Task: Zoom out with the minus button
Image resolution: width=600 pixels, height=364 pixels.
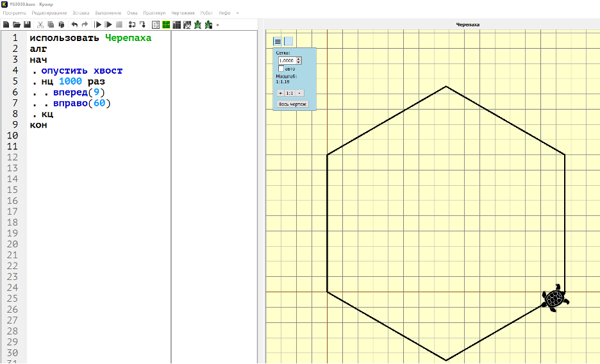Action: tap(299, 93)
